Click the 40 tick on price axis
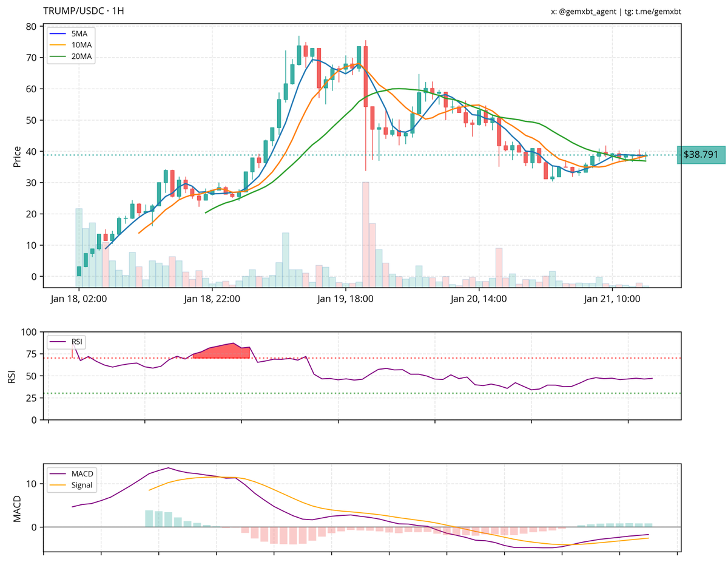The height and width of the screenshot is (562, 728). coord(31,151)
